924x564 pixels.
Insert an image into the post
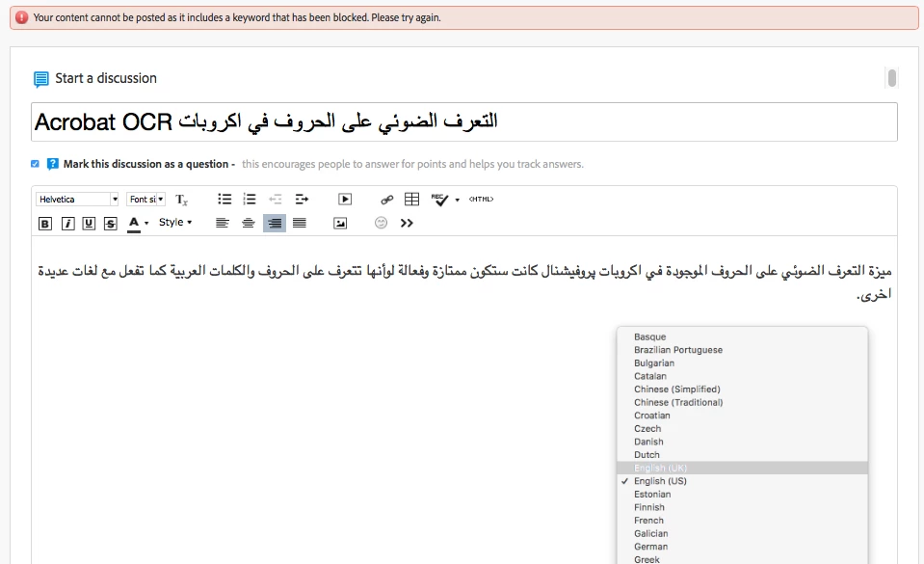tap(340, 223)
